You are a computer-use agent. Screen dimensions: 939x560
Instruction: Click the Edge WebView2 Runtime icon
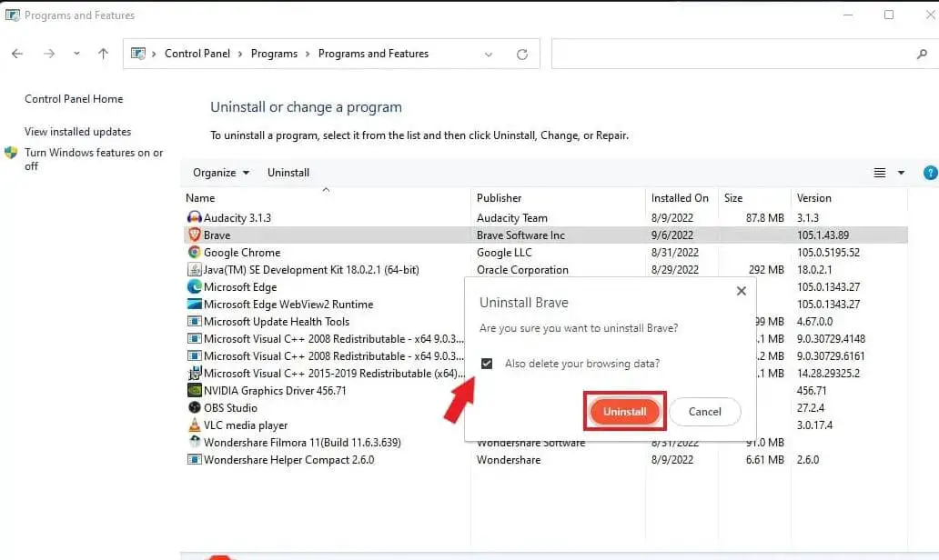pos(194,304)
